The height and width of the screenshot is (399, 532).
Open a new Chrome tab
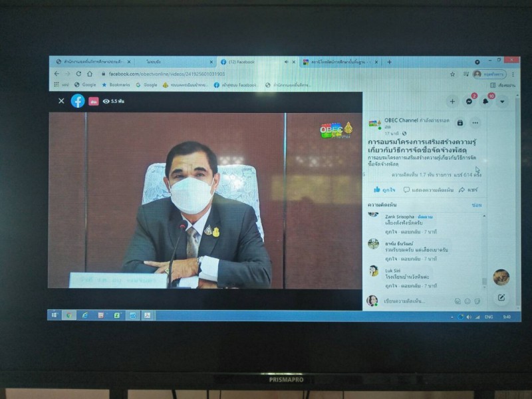(x=390, y=62)
